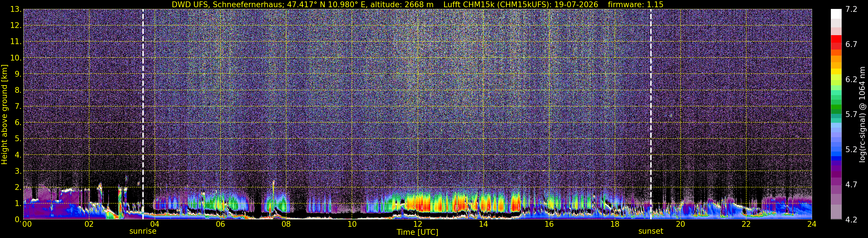
Task: Click the time axis tick '22'
Action: click(746, 224)
